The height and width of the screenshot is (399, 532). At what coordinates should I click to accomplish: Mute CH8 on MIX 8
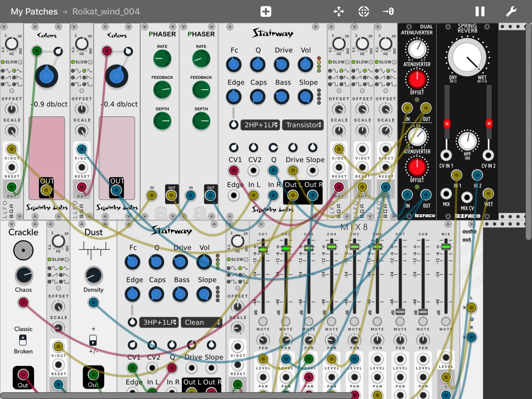pos(423,321)
